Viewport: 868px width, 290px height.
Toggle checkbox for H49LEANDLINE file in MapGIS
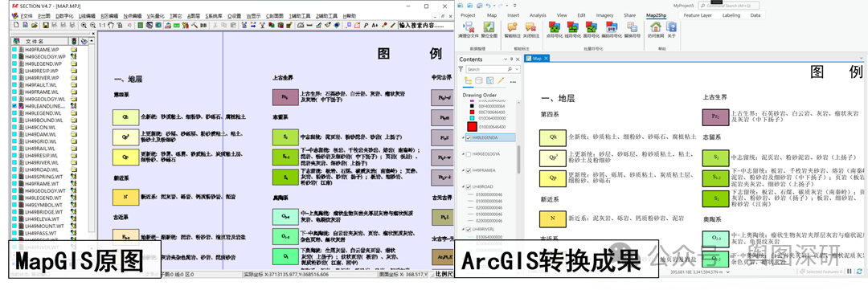point(15,106)
